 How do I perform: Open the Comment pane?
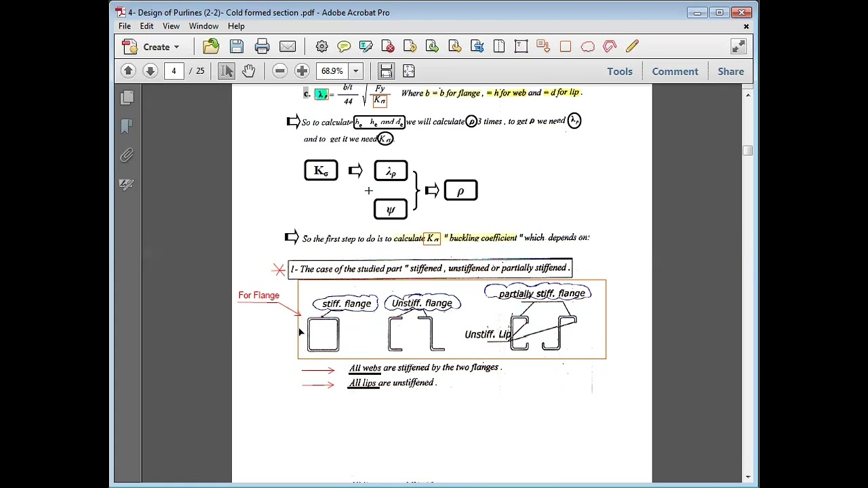pos(675,71)
